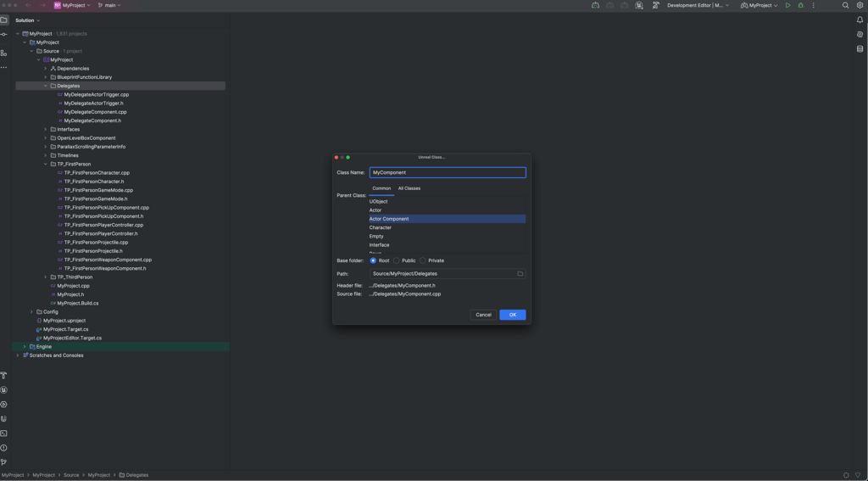Open the Terminal tool window

point(4,433)
